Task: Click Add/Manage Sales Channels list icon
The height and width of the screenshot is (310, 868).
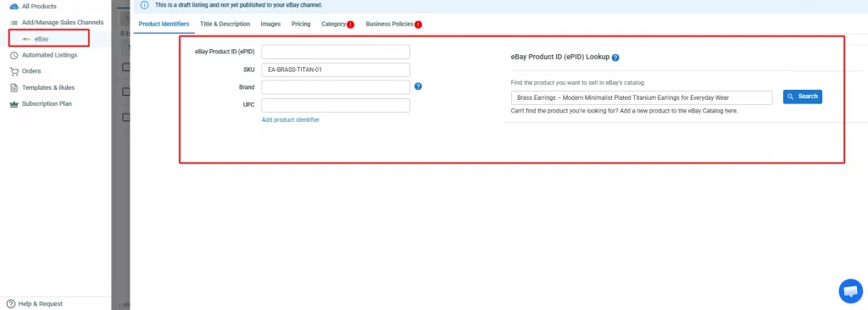Action: click(14, 22)
